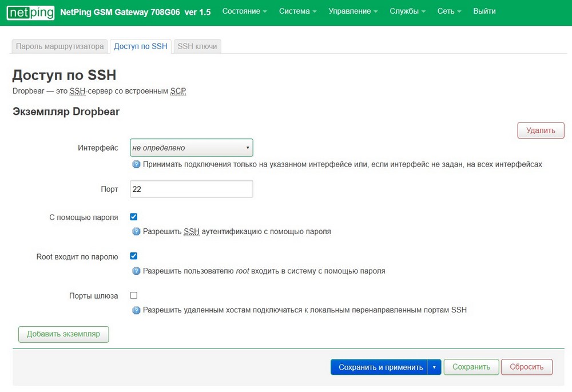Image resolution: width=572 pixels, height=392 pixels.
Task: Click help icon for gateway ports description
Action: tap(136, 310)
